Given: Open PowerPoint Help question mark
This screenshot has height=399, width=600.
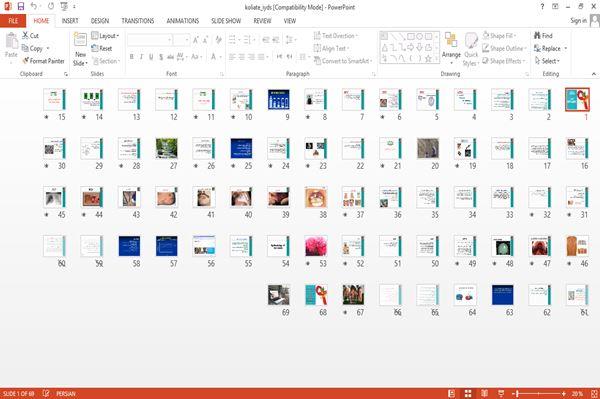Looking at the screenshot, I should pos(542,7).
